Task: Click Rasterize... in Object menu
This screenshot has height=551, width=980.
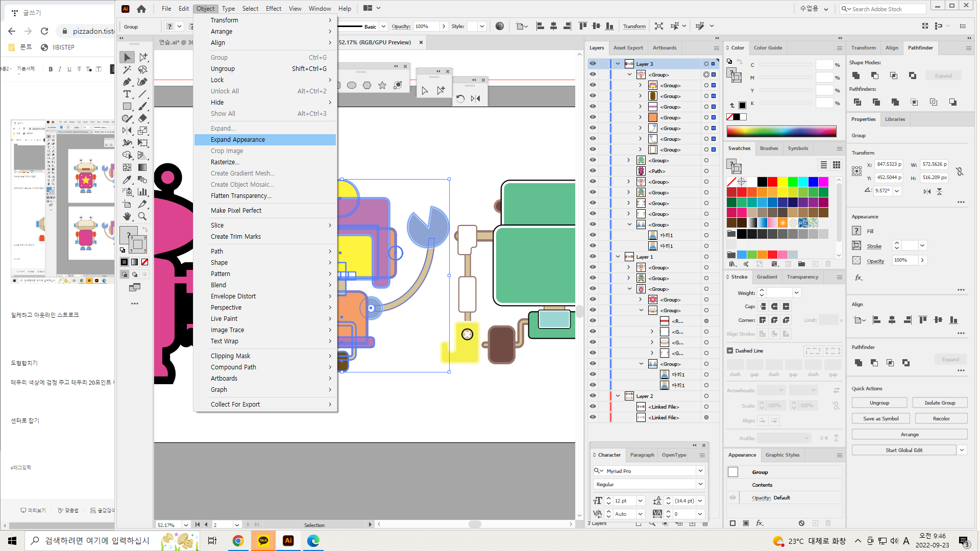Action: (265, 162)
